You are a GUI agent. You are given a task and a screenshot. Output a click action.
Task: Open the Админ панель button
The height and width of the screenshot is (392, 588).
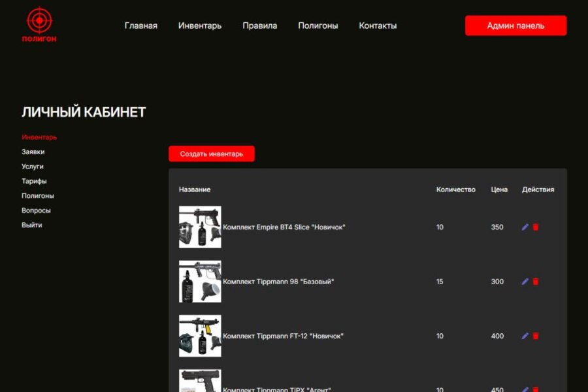point(515,25)
